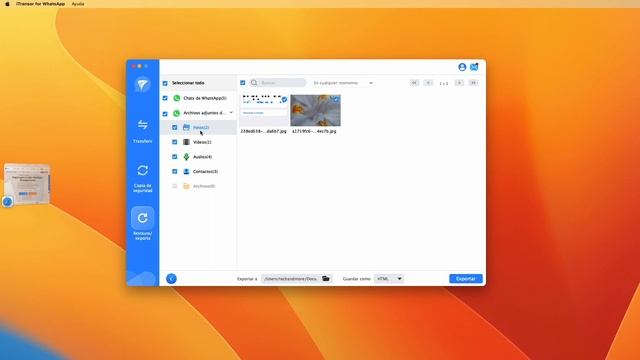Select the Audios category row
This screenshot has width=640, height=360.
point(198,157)
